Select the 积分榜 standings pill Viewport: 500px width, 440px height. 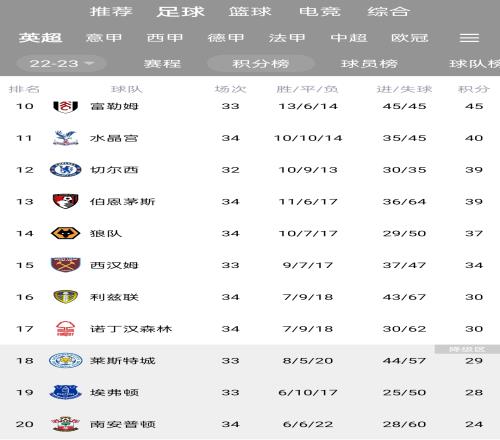260,63
